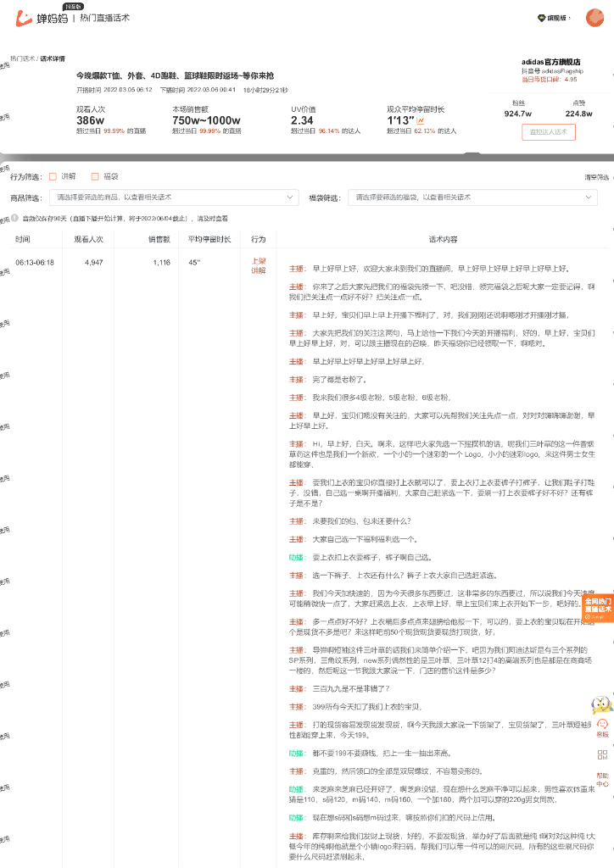Click the 助播 line 要上衣扣上衣要裤子
The width and height of the screenshot is (614, 868).
372,558
